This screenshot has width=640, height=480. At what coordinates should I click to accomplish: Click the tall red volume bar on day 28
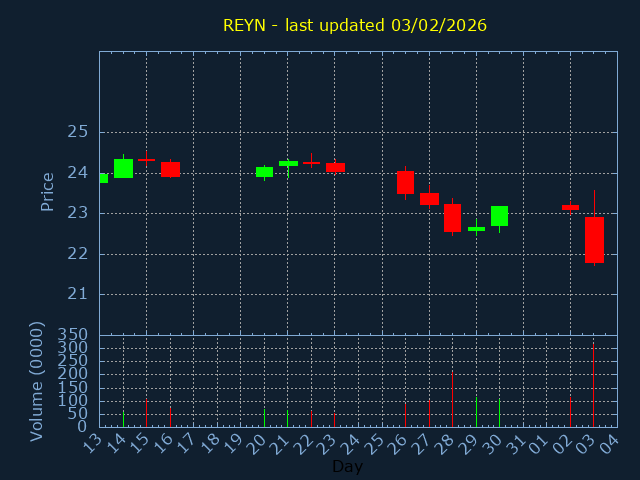click(452, 400)
